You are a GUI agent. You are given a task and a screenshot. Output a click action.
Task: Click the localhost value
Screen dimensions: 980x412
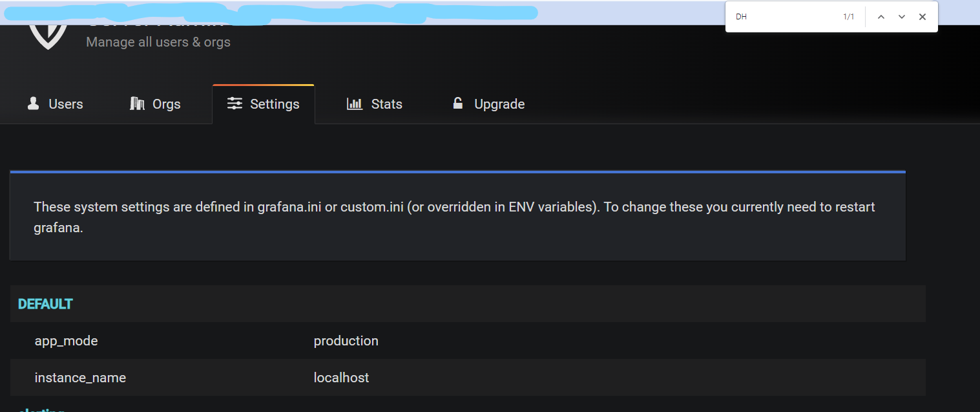[x=342, y=378]
